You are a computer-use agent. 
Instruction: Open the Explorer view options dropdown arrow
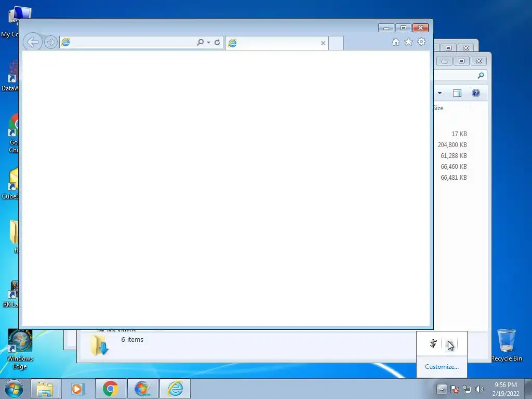[440, 93]
